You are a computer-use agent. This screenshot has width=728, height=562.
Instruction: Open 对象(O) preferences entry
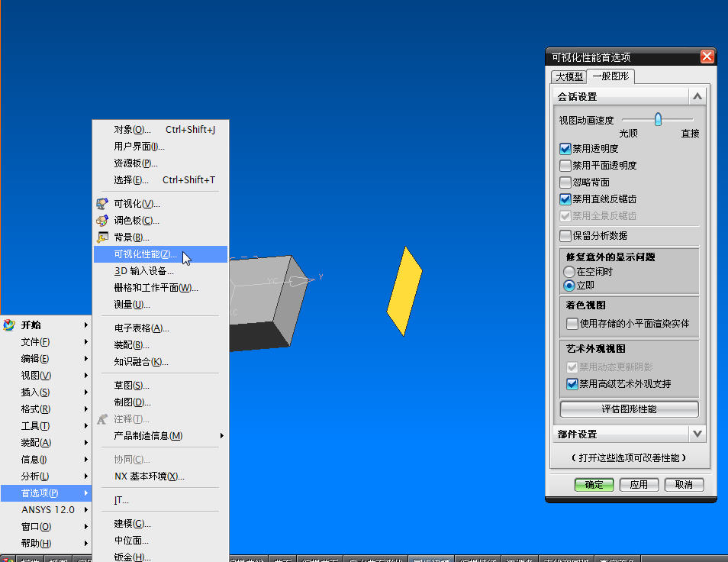[161, 130]
